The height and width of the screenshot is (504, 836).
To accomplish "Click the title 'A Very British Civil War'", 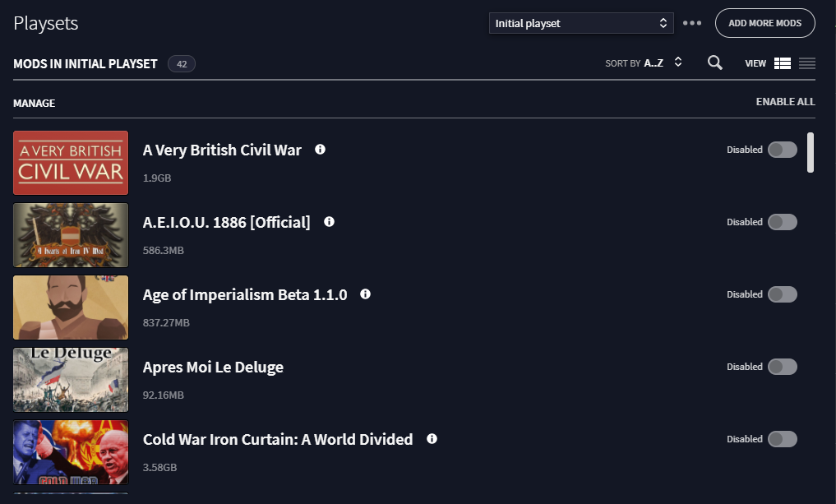I will 222,150.
